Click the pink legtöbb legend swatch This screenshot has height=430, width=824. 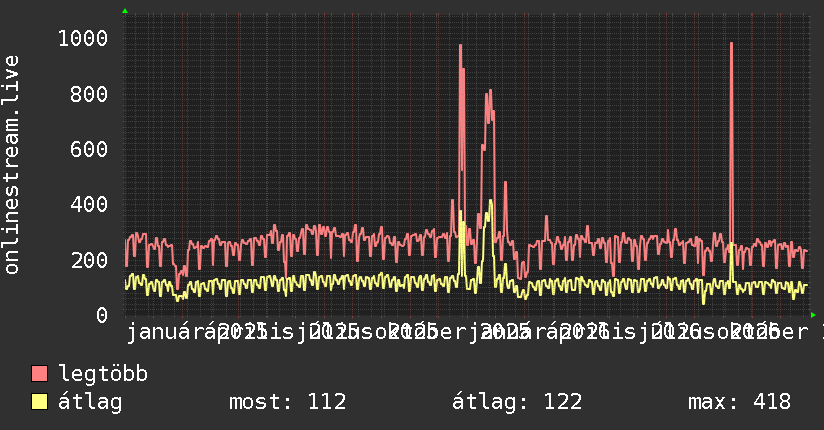pos(39,374)
